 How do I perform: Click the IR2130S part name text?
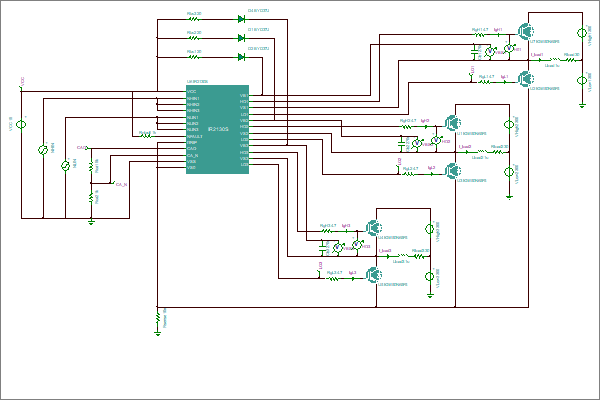218,129
